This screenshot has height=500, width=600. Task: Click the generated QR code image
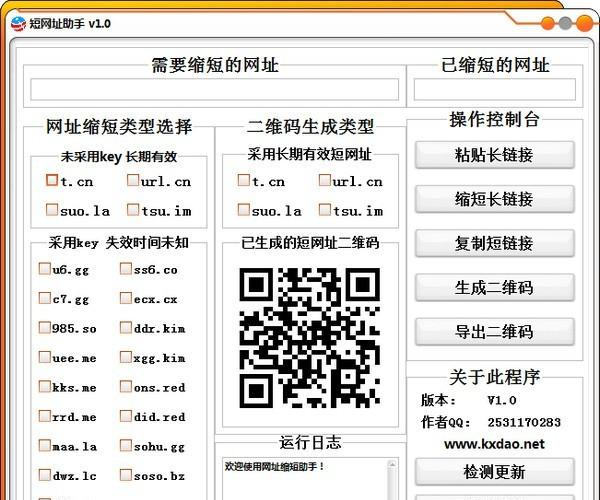(x=310, y=338)
